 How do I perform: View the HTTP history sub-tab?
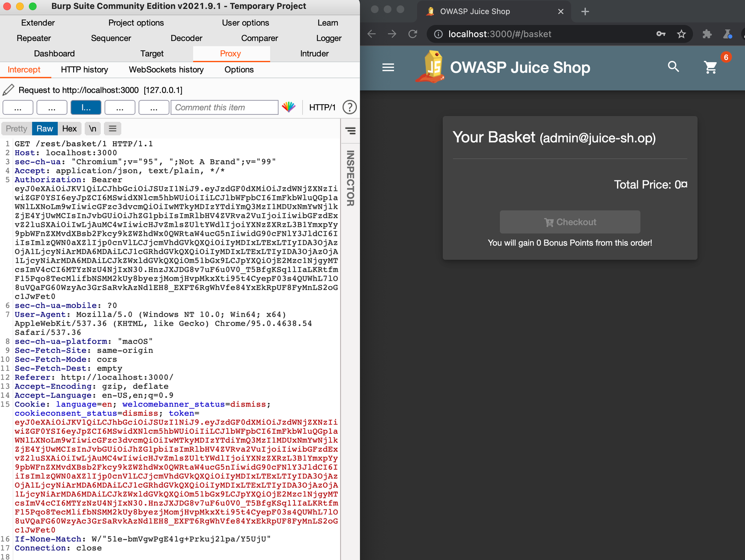(85, 70)
